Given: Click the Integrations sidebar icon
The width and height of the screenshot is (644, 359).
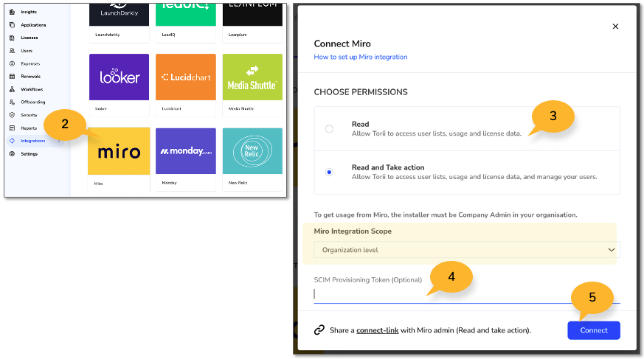Looking at the screenshot, I should pos(12,141).
